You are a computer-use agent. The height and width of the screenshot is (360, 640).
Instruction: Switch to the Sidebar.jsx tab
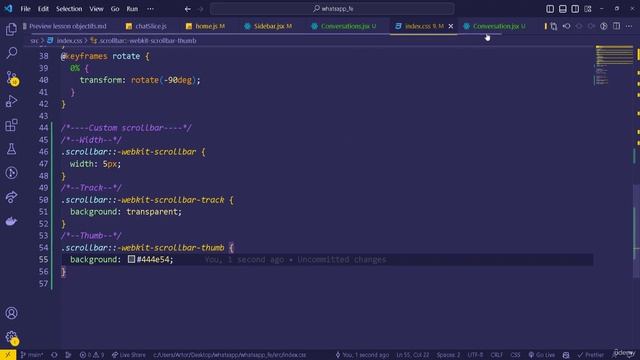coord(269,26)
